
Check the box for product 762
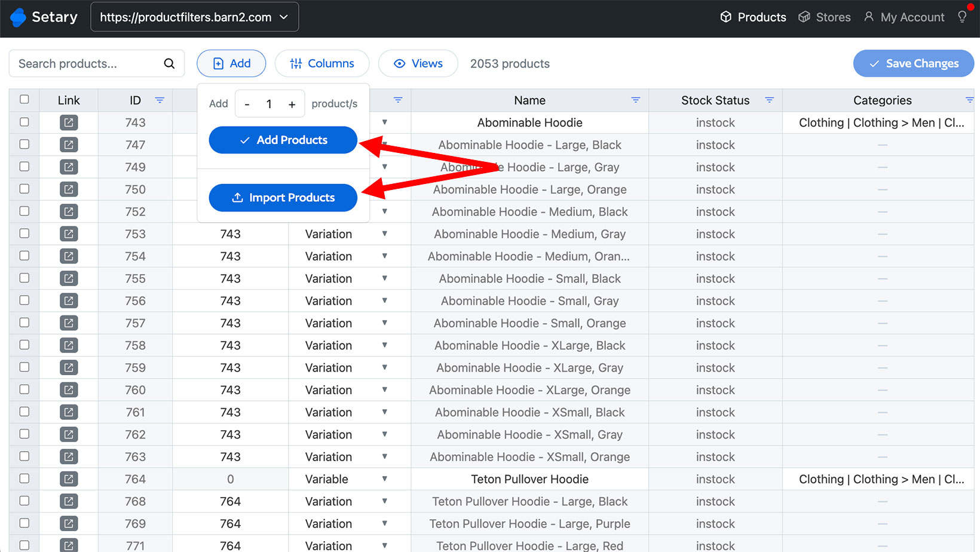(x=24, y=434)
